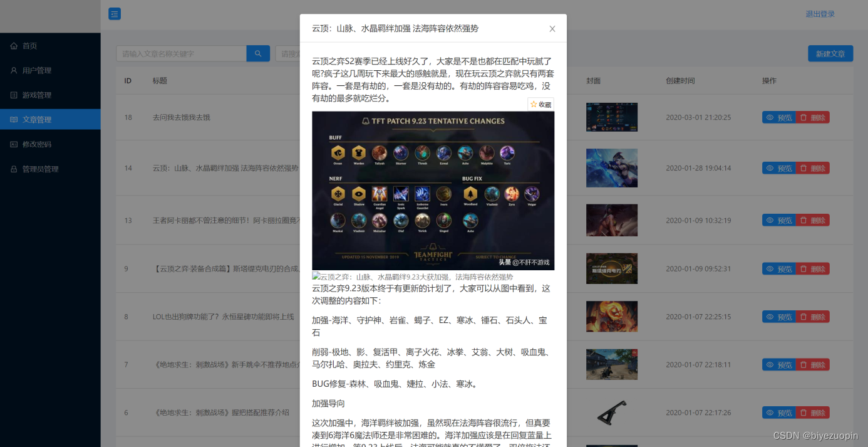Click the 修改密码 card icon

(14, 144)
